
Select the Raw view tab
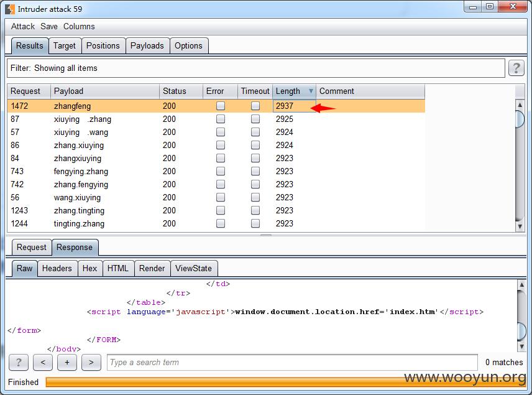click(24, 269)
